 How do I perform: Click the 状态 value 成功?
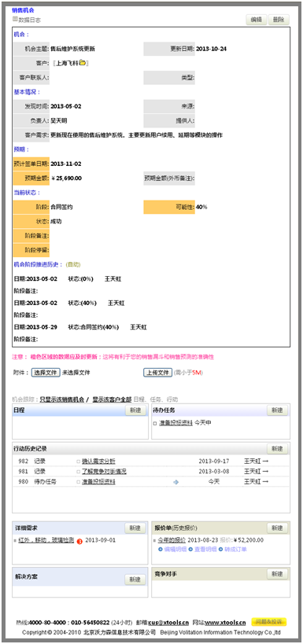56,222
